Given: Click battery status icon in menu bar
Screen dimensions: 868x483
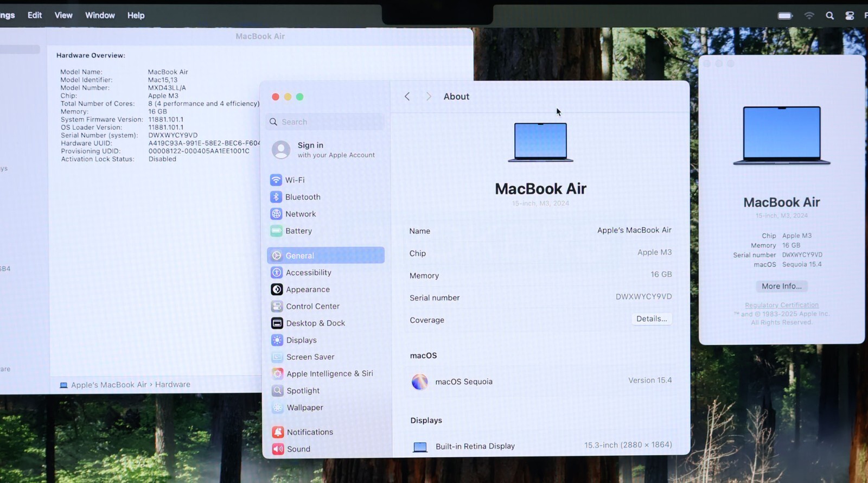Looking at the screenshot, I should (x=785, y=16).
